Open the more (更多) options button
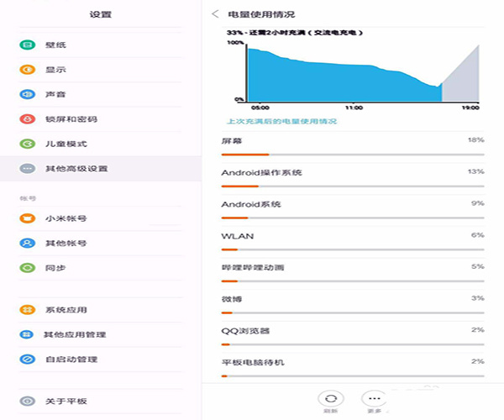 pos(372,398)
